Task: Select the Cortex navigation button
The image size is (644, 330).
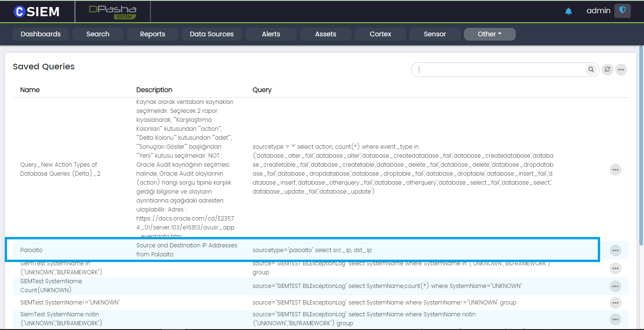Action: [380, 34]
